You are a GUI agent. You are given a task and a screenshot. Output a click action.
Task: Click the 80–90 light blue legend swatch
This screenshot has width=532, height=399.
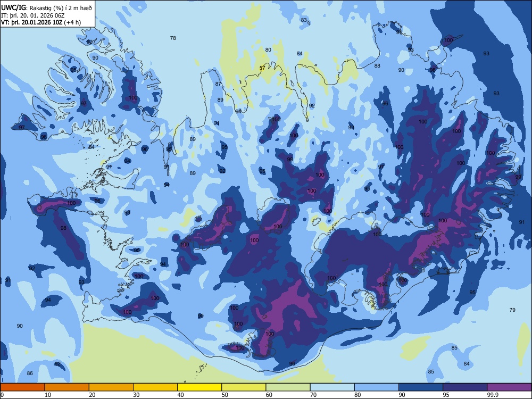tap(377, 387)
